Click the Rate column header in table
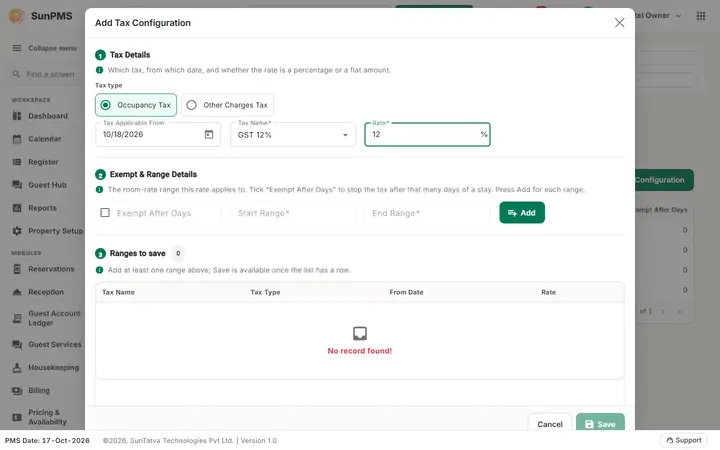Viewport: 720px width, 450px height. coord(548,292)
